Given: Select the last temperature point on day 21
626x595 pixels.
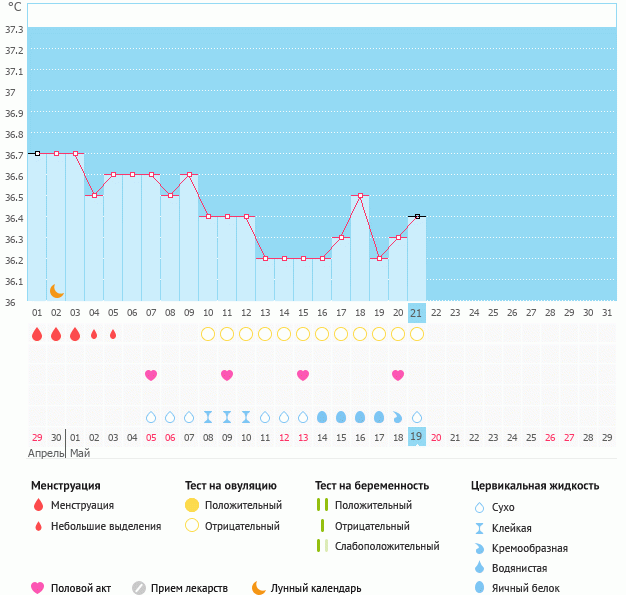Looking at the screenshot, I should (417, 216).
